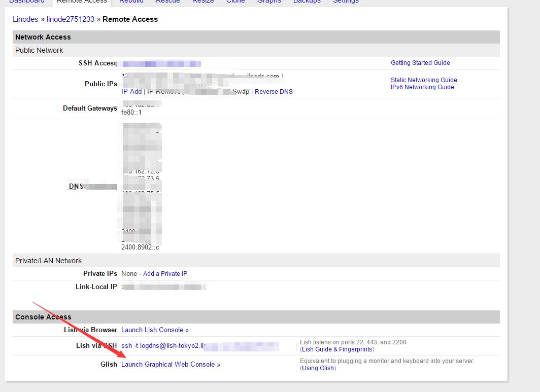Switch to the Clone tab

[x=235, y=2]
